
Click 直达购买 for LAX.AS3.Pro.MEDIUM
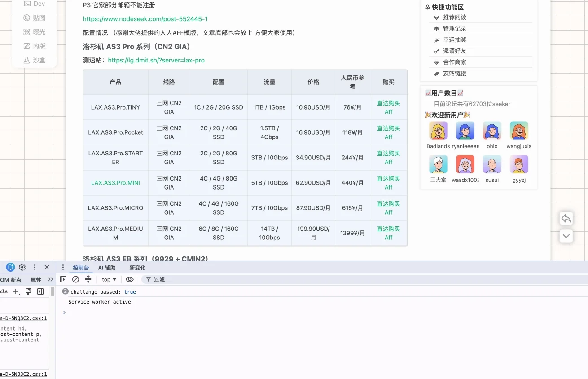[388, 229]
